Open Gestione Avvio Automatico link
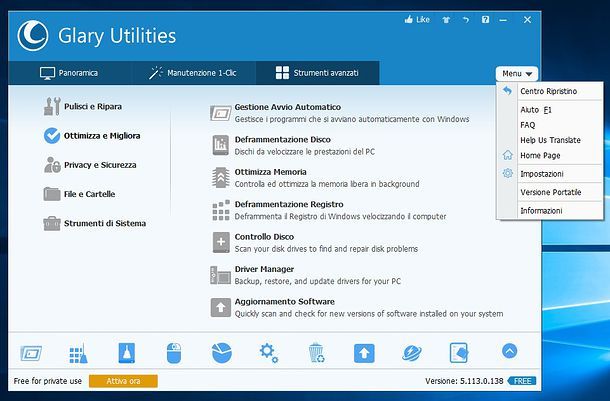 point(287,107)
